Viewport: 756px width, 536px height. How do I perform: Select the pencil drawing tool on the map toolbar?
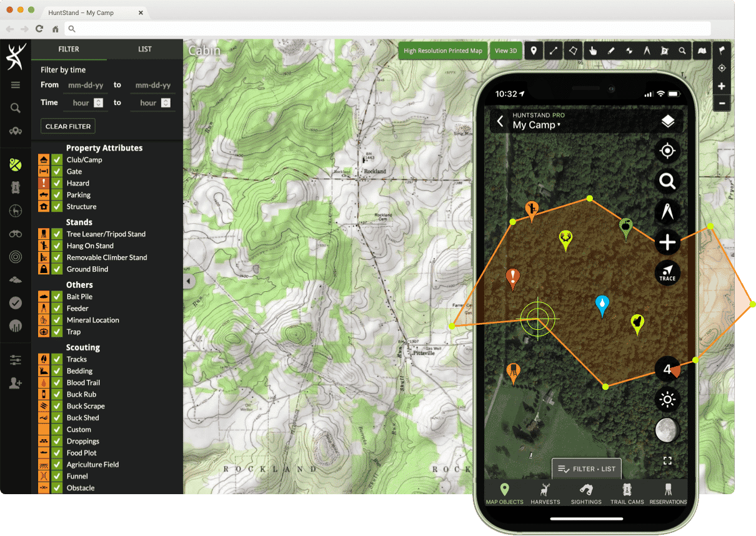click(x=610, y=51)
